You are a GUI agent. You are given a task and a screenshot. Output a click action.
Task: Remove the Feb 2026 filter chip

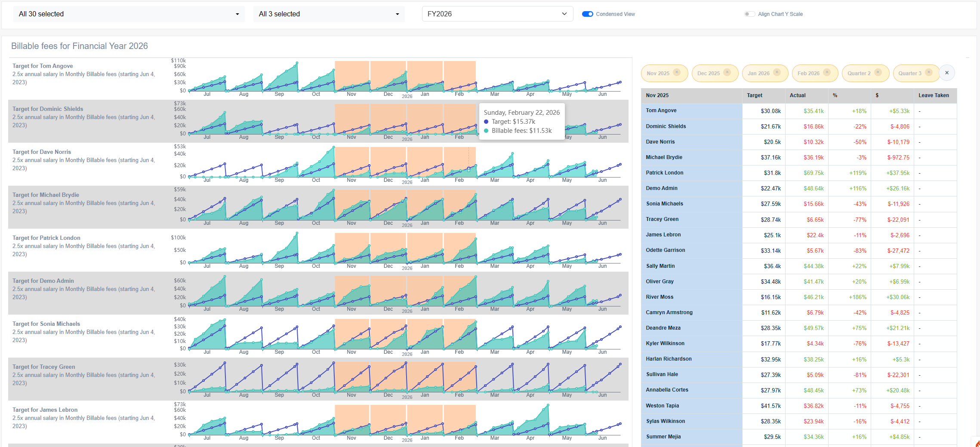[827, 72]
